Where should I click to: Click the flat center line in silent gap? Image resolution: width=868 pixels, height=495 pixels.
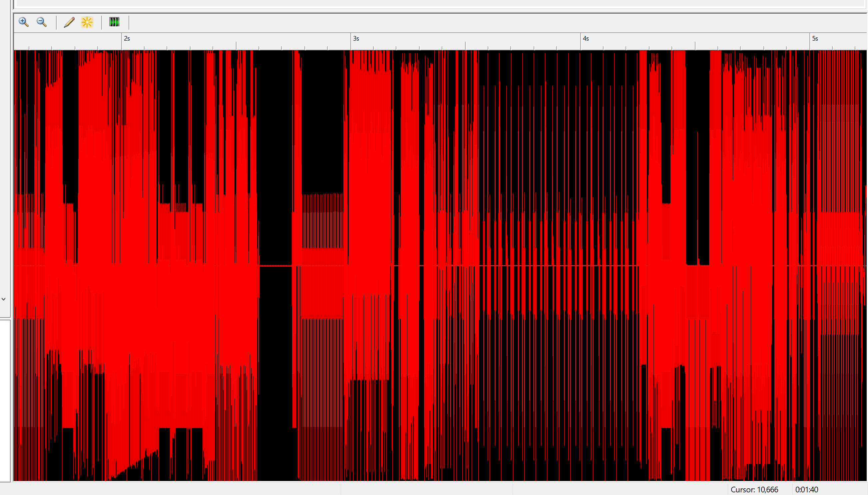275,266
